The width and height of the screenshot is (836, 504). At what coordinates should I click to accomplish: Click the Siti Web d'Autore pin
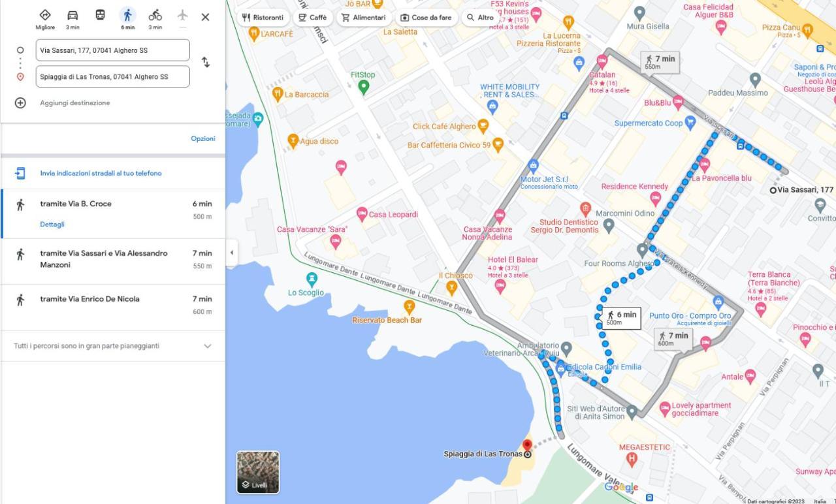pos(632,412)
